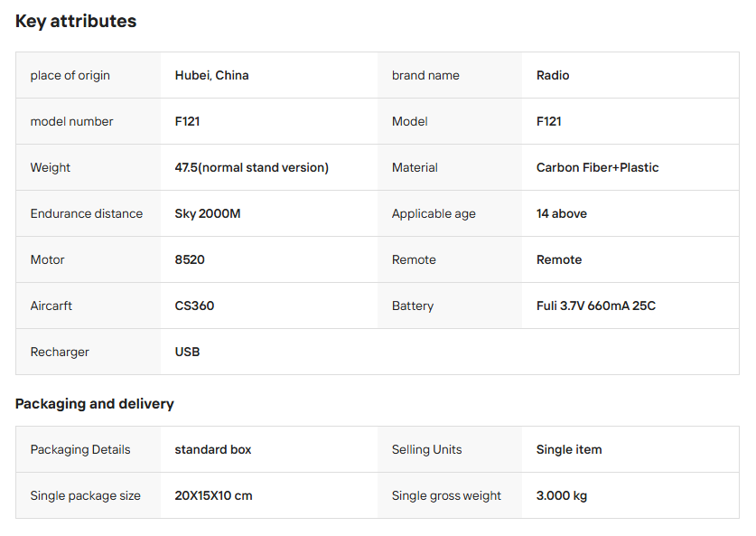
Task: Click the Key attributes heading
Action: pyautogui.click(x=76, y=21)
